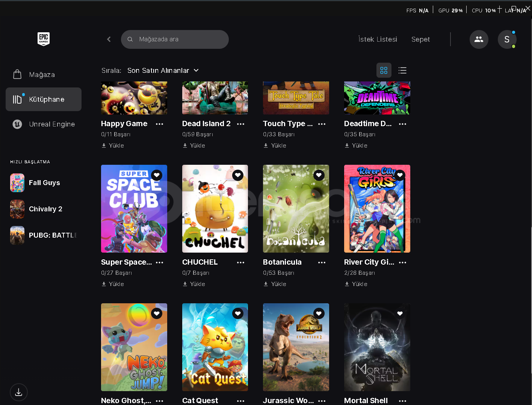Image resolution: width=532 pixels, height=405 pixels.
Task: Open more options for Botanicula
Action: [322, 262]
